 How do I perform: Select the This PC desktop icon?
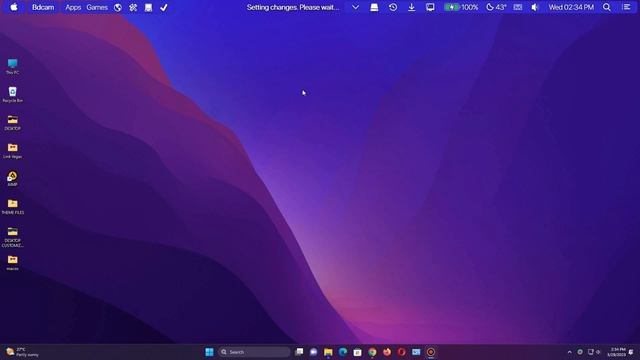click(12, 67)
